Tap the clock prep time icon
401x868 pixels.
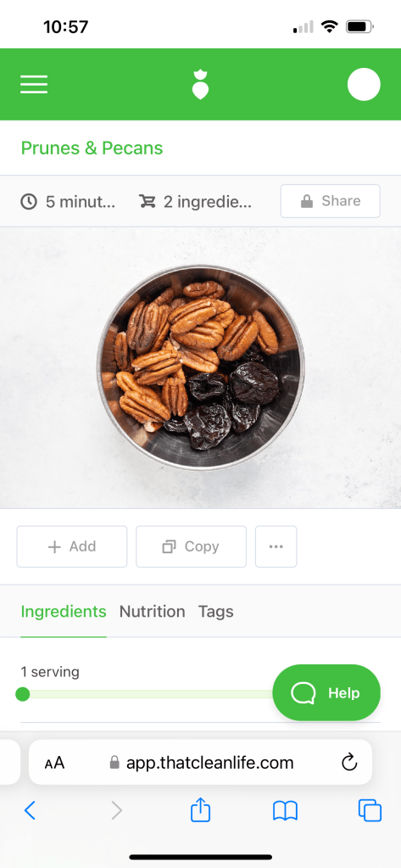click(x=29, y=201)
